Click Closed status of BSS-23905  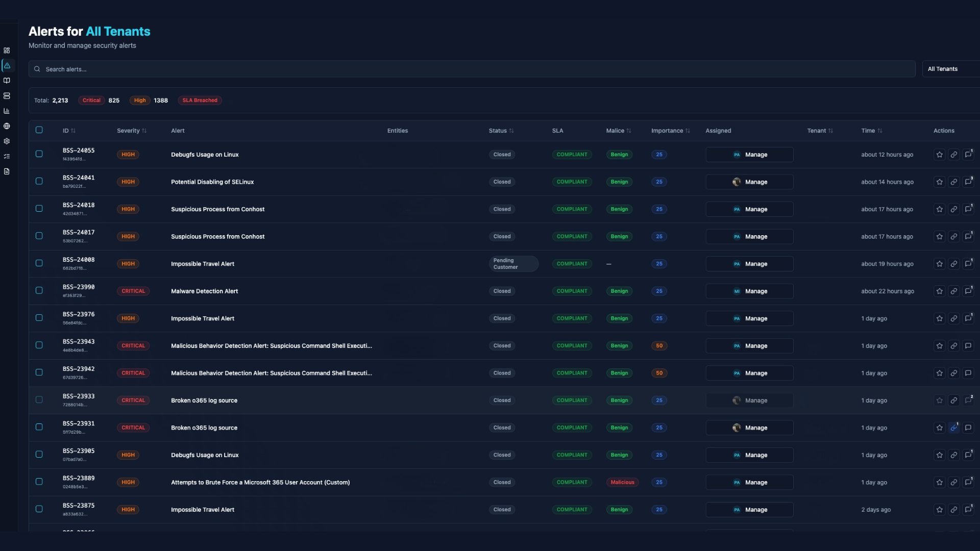pyautogui.click(x=502, y=455)
